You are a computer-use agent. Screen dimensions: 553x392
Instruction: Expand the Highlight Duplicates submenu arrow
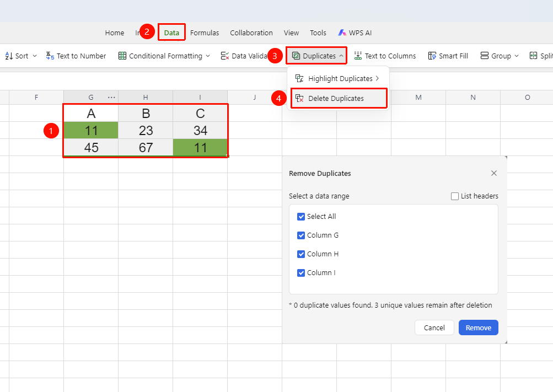coord(377,78)
